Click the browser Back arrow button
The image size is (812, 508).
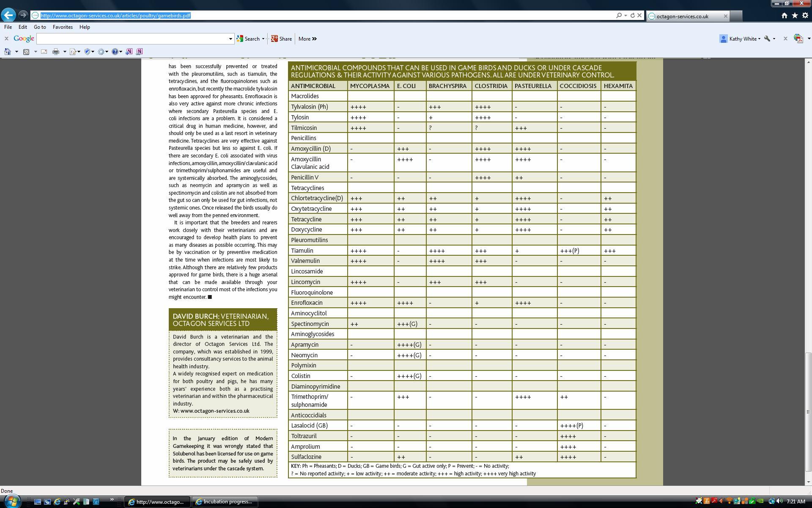pyautogui.click(x=8, y=15)
